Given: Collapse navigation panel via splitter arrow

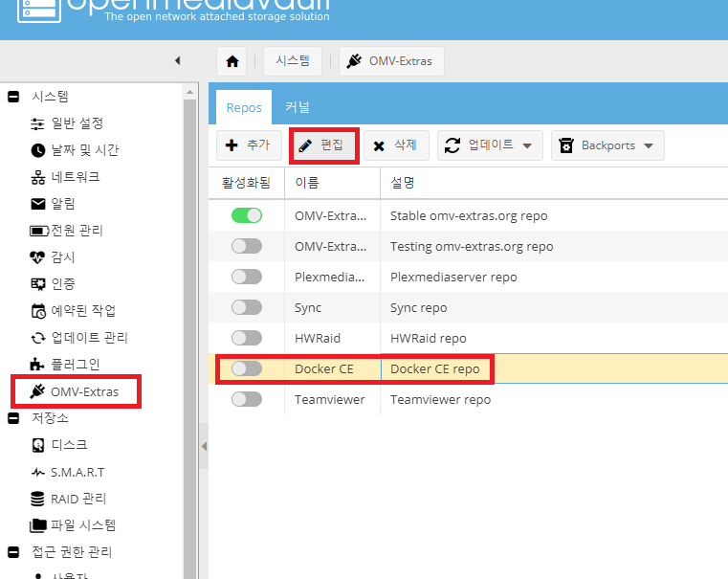Looking at the screenshot, I should tap(204, 447).
